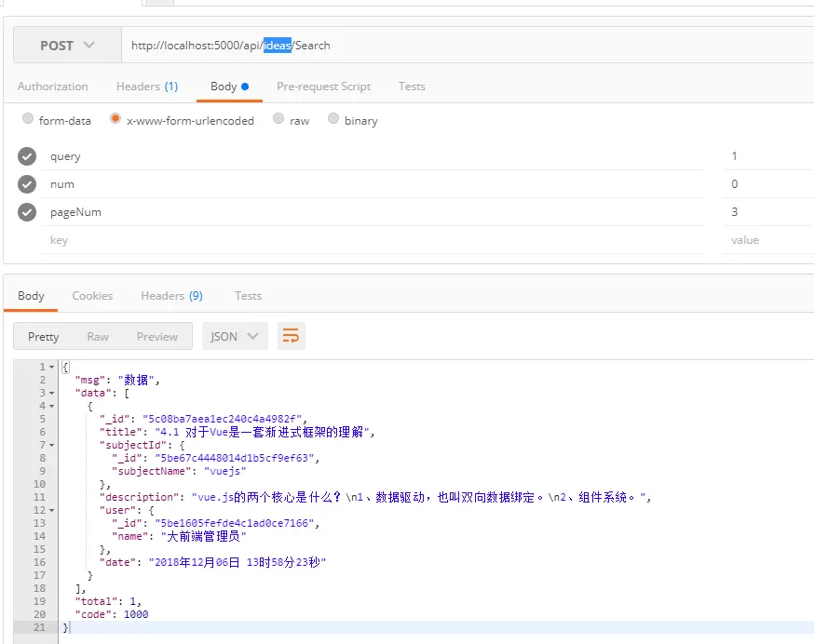The width and height of the screenshot is (814, 644).
Task: Click the "description" key in response
Action: [x=139, y=497]
